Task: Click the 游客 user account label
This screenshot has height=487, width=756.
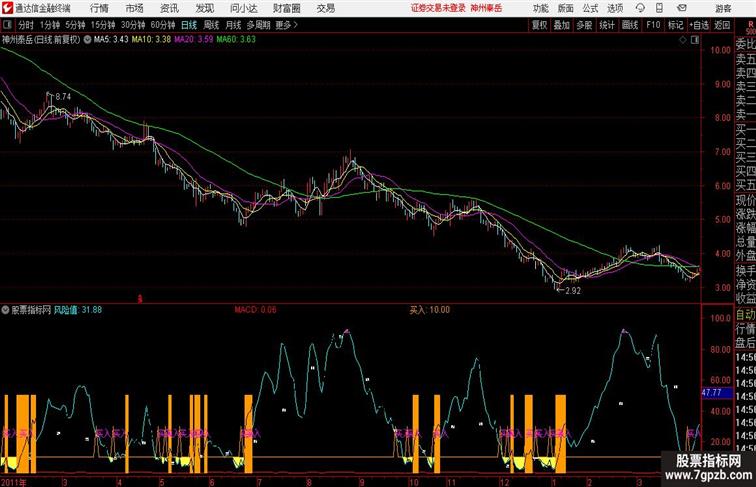Action: (723, 8)
